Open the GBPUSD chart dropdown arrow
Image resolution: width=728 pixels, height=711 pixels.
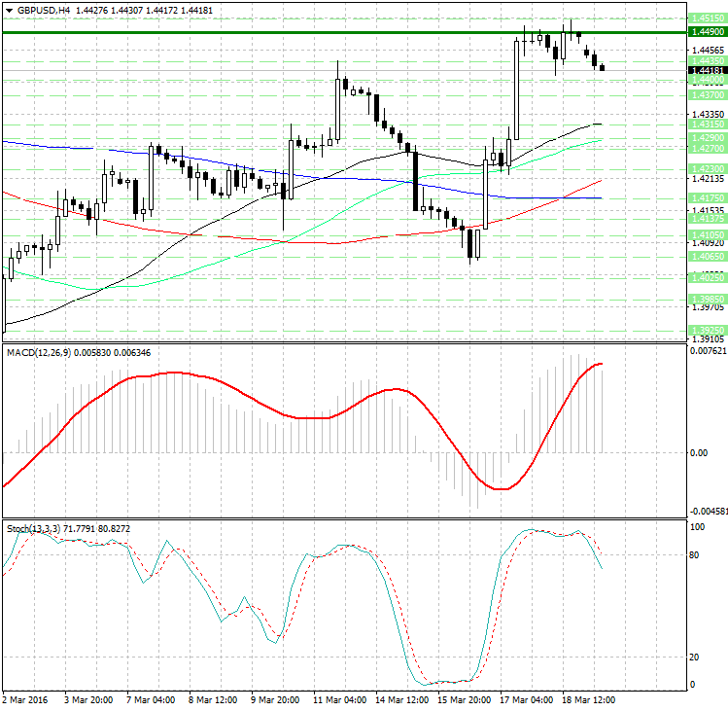[10, 11]
